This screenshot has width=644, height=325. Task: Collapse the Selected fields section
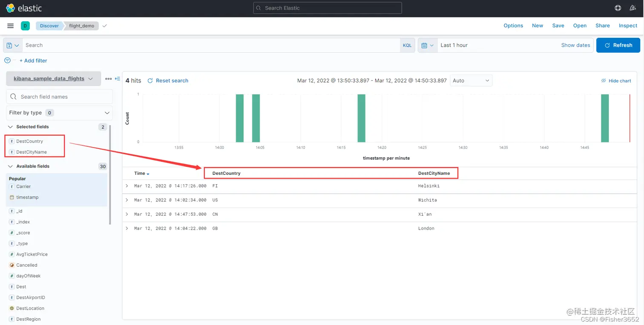pos(11,127)
